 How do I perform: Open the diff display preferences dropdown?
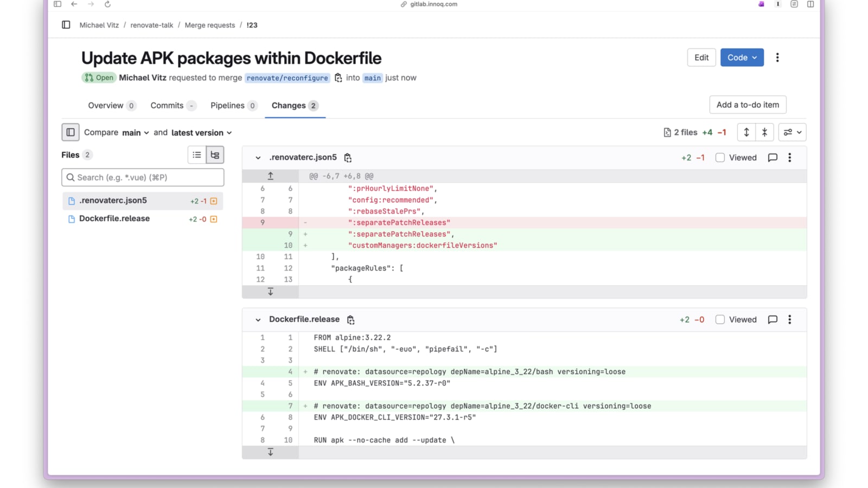[793, 132]
